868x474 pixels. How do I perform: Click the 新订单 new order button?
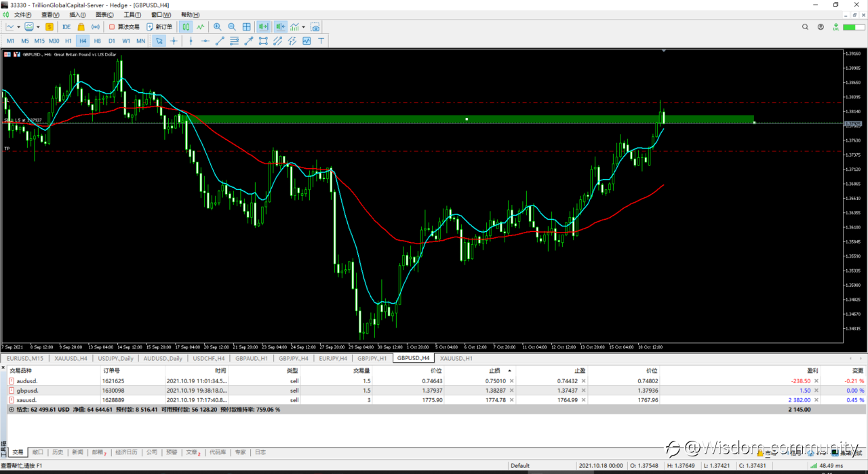click(159, 27)
